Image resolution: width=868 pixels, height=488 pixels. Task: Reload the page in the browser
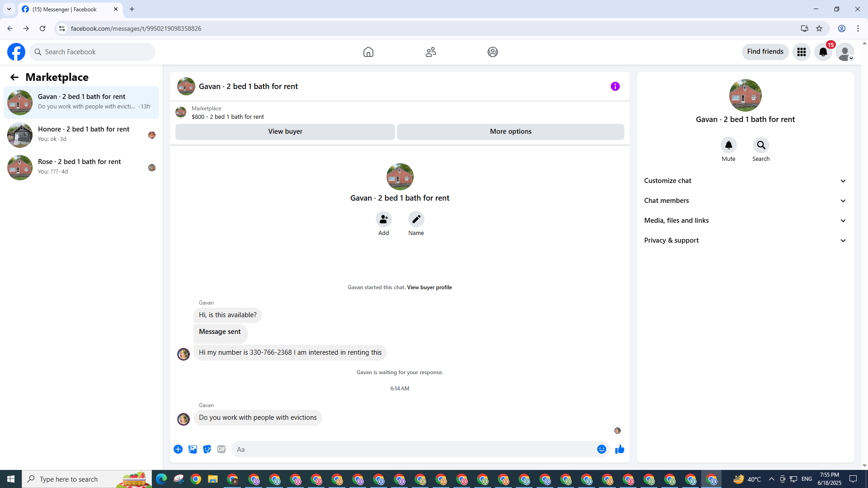42,28
